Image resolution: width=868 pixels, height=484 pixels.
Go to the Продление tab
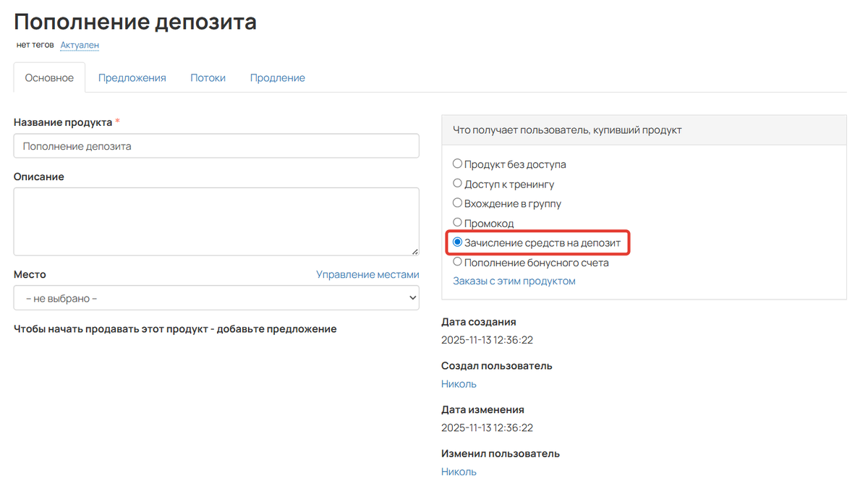pyautogui.click(x=277, y=77)
